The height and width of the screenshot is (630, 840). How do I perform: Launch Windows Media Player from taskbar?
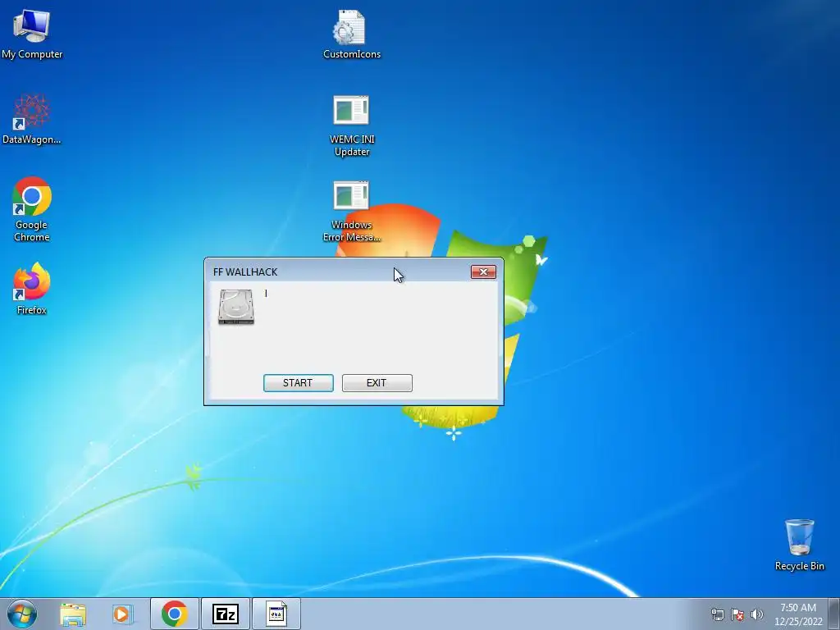[122, 614]
